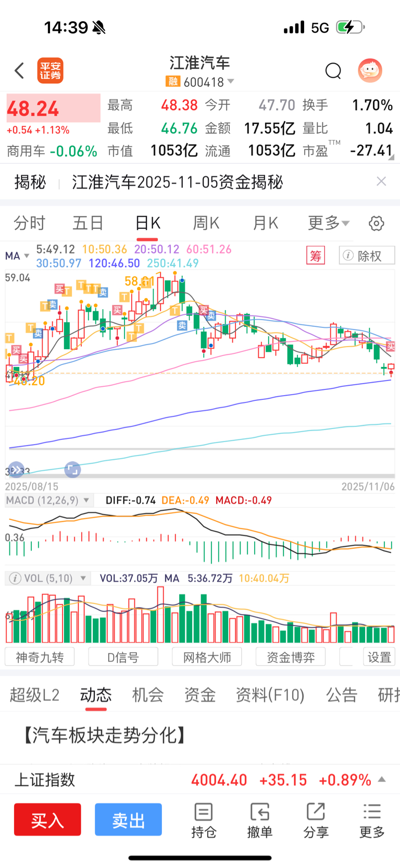
Task: Switch to 公告 tab
Action: pyautogui.click(x=342, y=695)
